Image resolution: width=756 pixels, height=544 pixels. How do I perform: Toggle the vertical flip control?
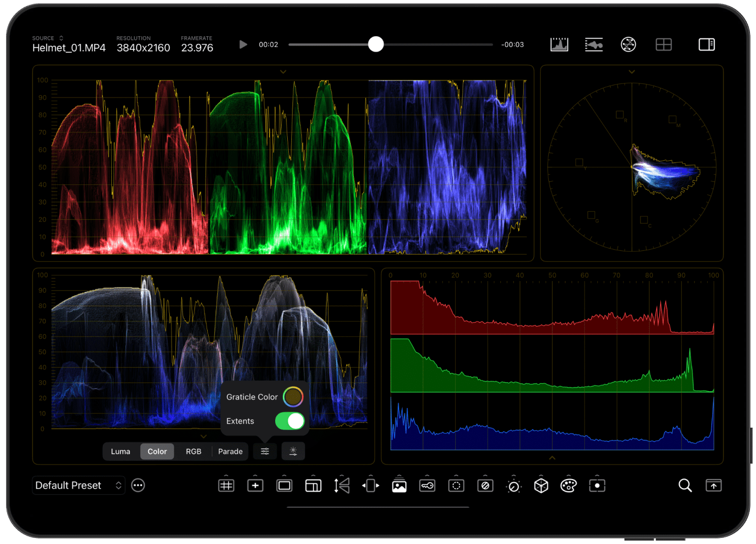(x=342, y=485)
